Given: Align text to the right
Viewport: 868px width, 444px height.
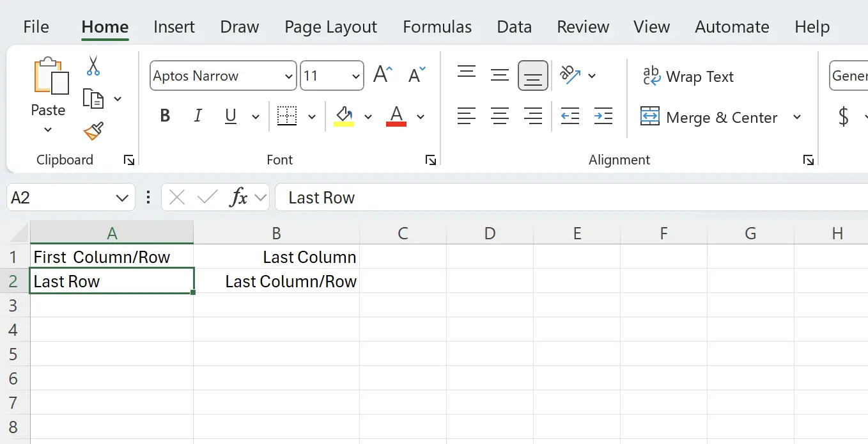Looking at the screenshot, I should [533, 116].
